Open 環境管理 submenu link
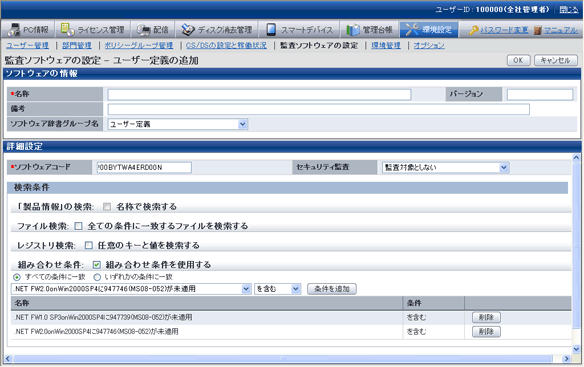Image resolution: width=584 pixels, height=367 pixels. [386, 45]
